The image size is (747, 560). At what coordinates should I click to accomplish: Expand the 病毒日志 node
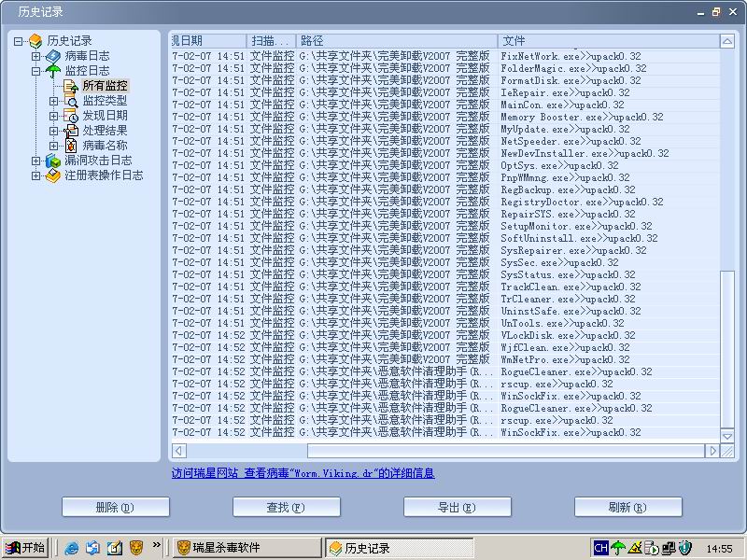click(x=36, y=56)
